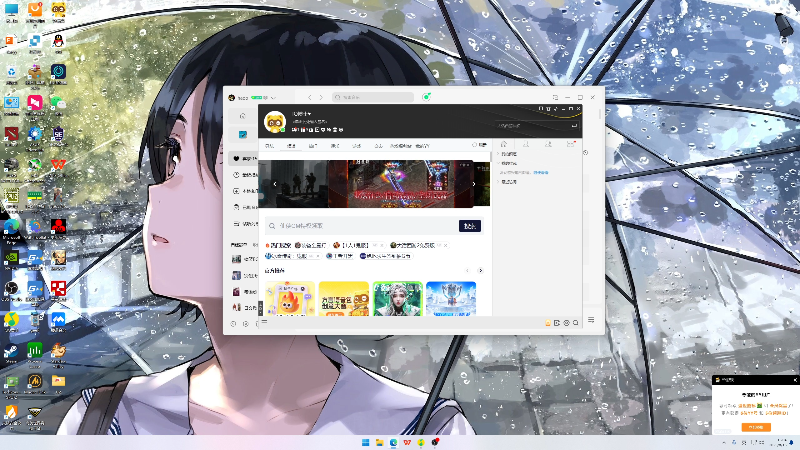Open the Windows Start button on the taskbar
The image size is (800, 450).
[x=365, y=442]
